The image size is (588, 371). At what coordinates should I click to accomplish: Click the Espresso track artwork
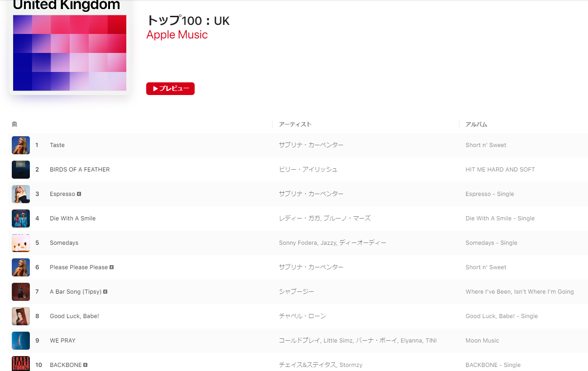(x=21, y=194)
